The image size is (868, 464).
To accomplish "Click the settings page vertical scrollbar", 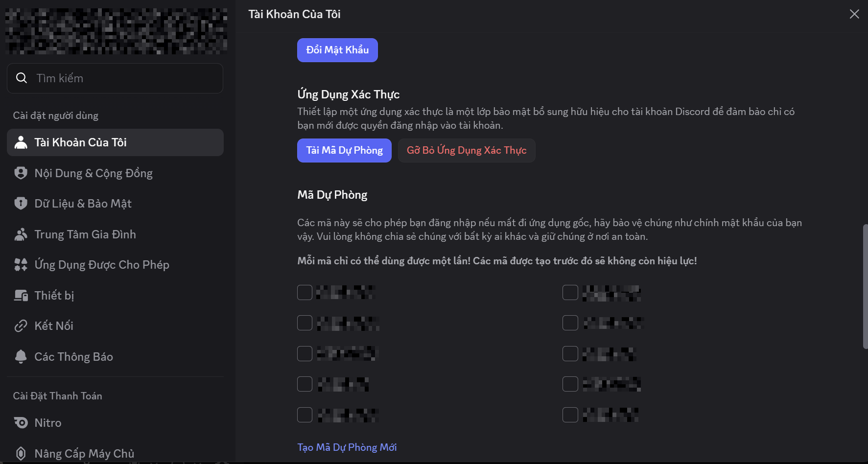I will pyautogui.click(x=865, y=286).
